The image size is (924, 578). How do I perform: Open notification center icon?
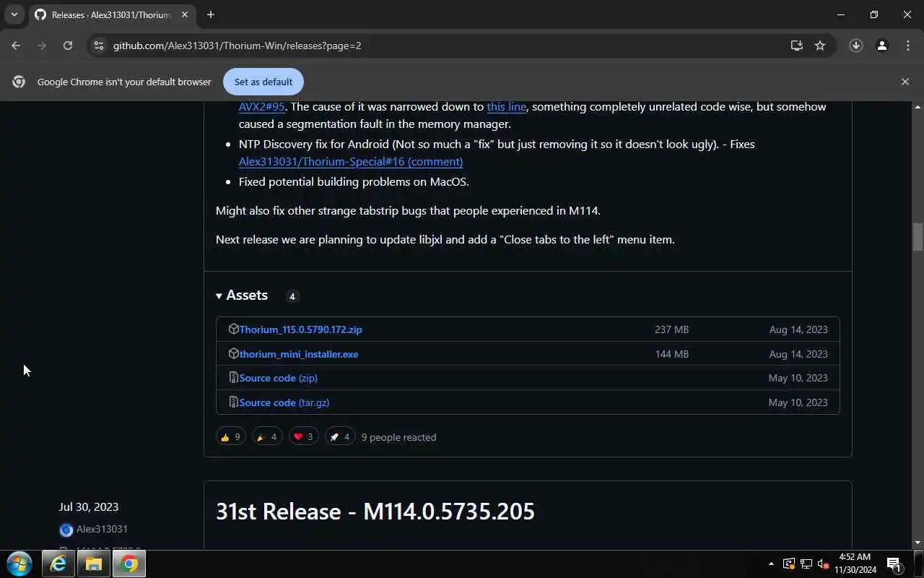pos(894,564)
